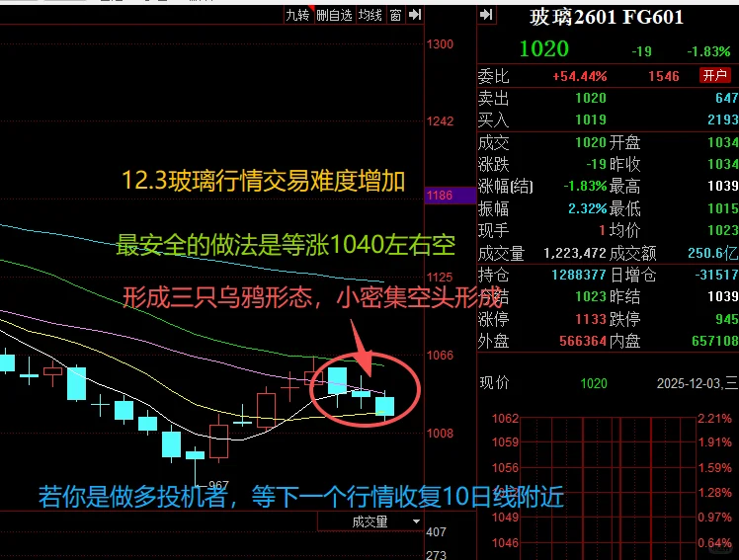739x560 pixels.
Task: Click the 玻璃2601 FG601 contract title
Action: (x=606, y=18)
